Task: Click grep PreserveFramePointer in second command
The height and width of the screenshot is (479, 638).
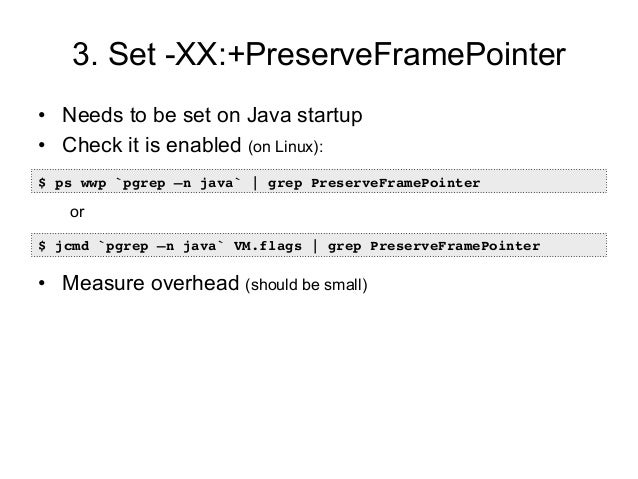Action: click(434, 247)
